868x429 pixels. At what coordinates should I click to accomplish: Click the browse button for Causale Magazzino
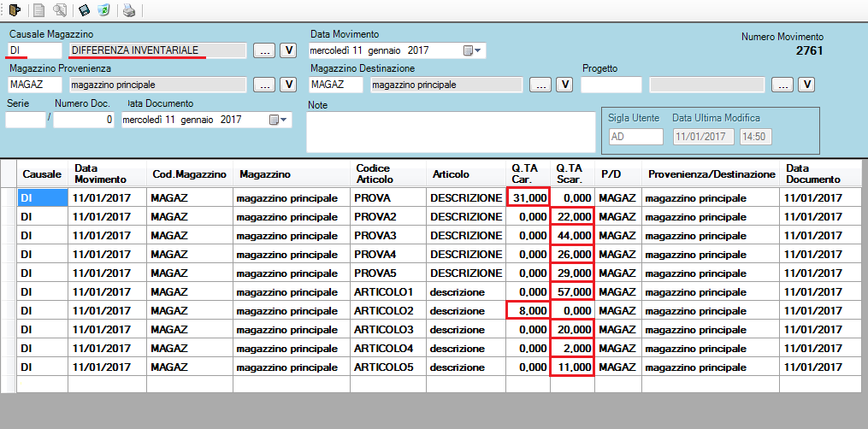click(265, 50)
